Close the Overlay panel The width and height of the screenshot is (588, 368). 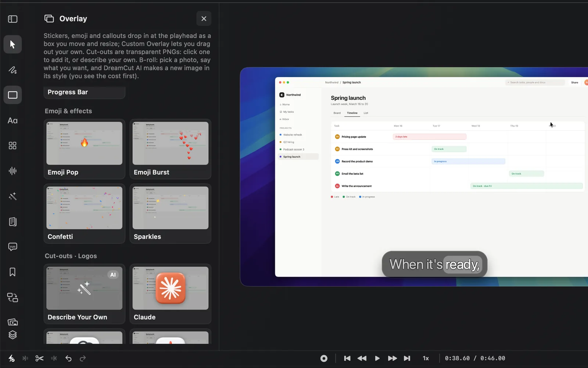point(204,19)
